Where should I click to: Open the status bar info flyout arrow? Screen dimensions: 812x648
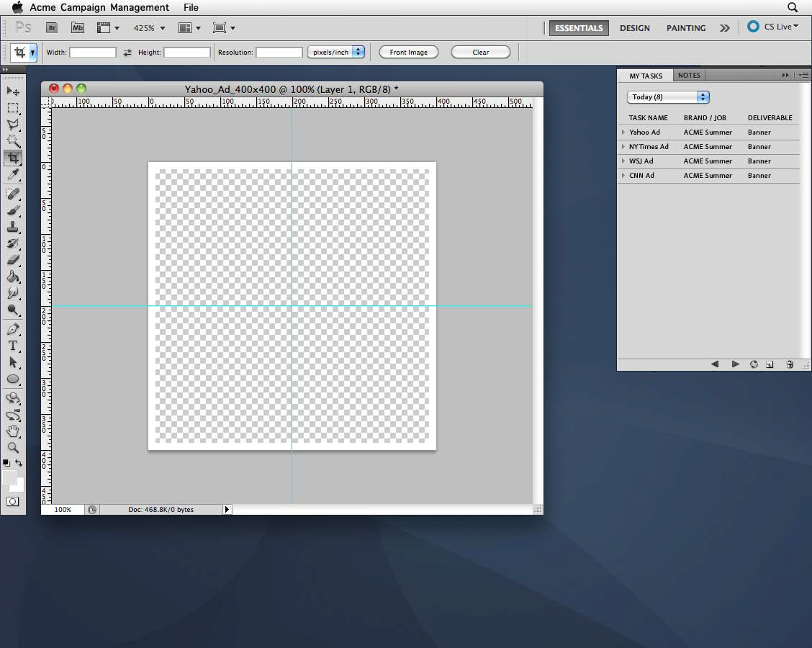[x=227, y=510]
